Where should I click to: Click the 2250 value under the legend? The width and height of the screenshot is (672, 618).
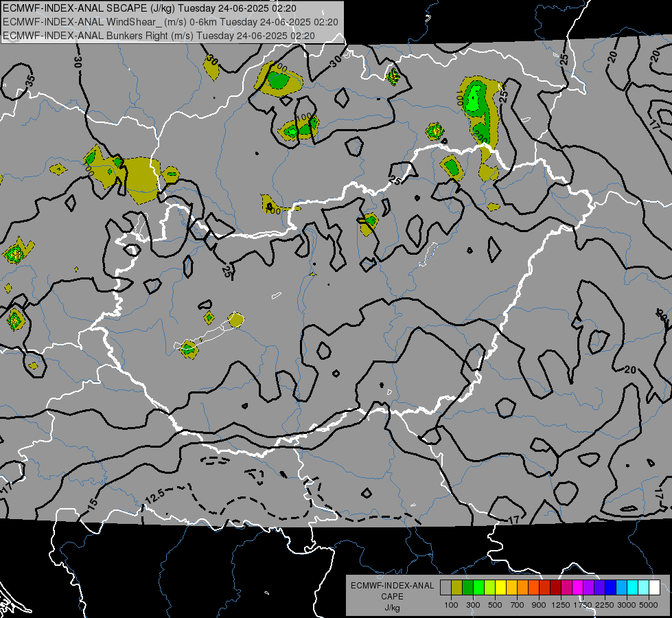605,605
